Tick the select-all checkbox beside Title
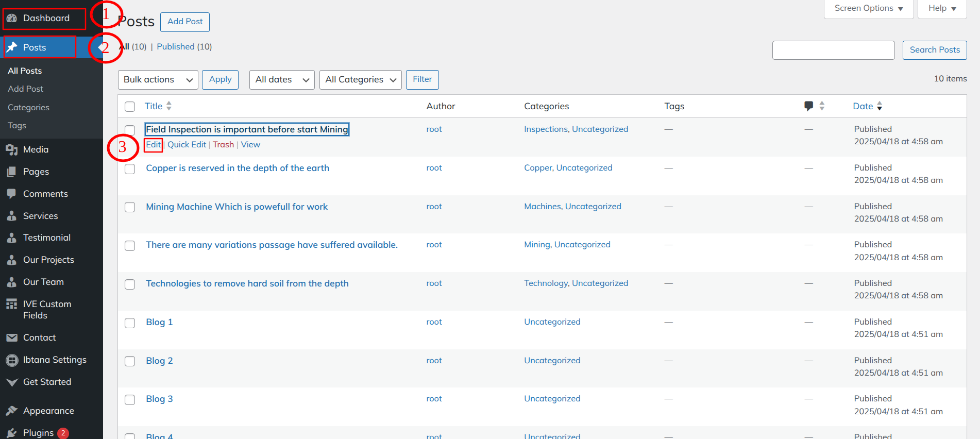Image resolution: width=980 pixels, height=439 pixels. [x=130, y=107]
